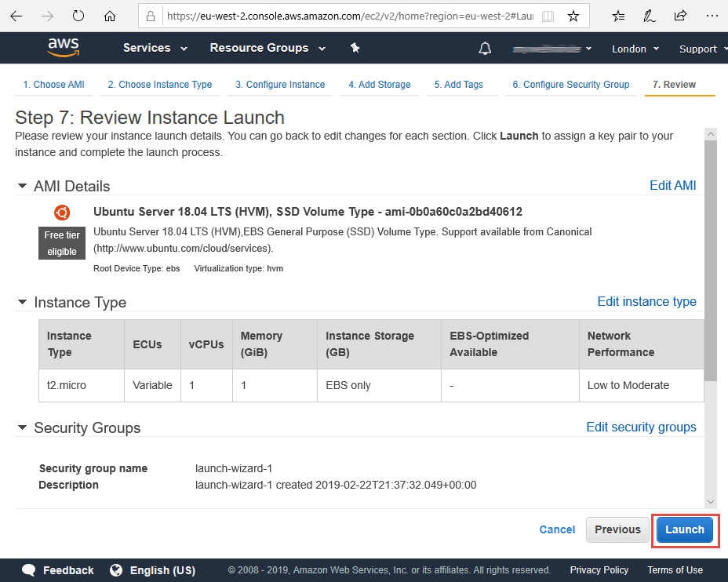Click the Edit security groups link
The height and width of the screenshot is (582, 728).
[x=641, y=427]
